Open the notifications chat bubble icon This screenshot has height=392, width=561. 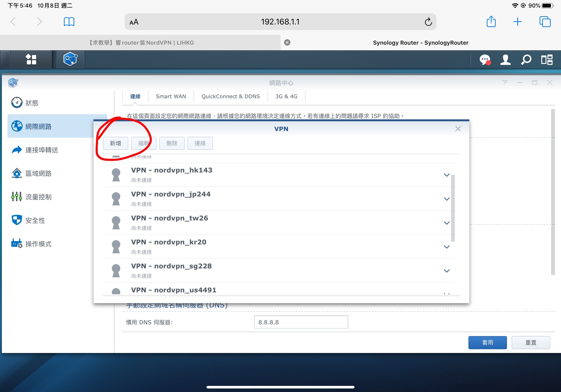coord(485,60)
